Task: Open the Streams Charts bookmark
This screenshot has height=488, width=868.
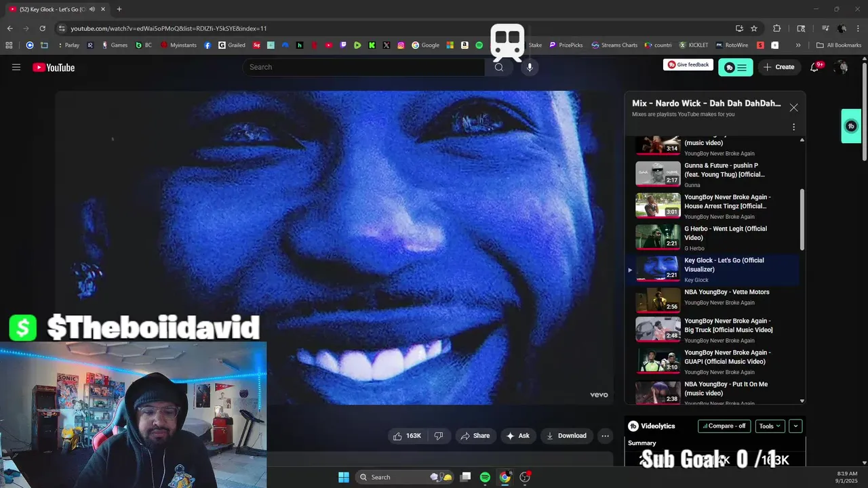Action: tap(614, 45)
